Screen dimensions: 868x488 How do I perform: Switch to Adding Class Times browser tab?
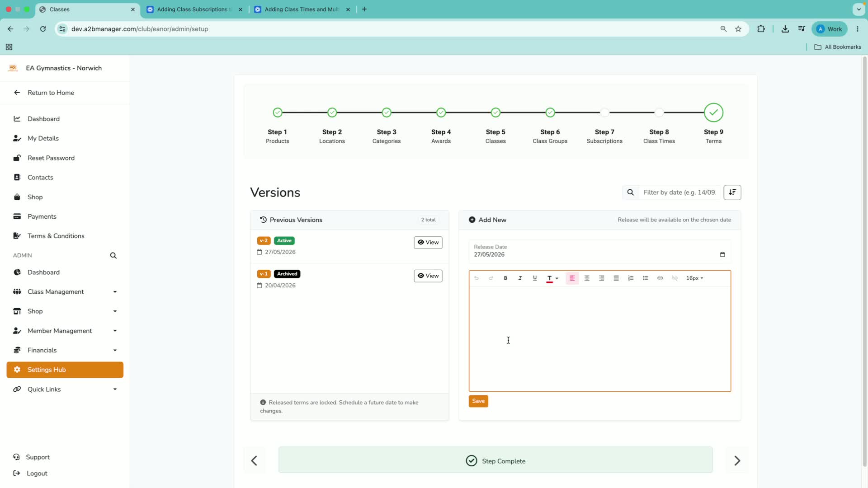point(302,9)
